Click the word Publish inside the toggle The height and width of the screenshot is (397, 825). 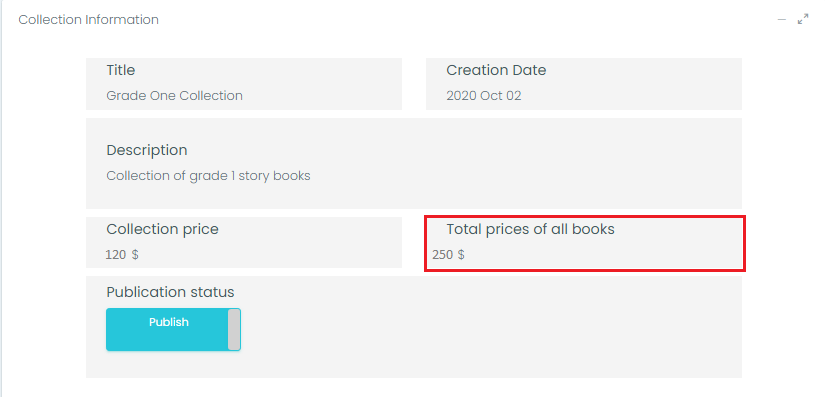pyautogui.click(x=168, y=322)
